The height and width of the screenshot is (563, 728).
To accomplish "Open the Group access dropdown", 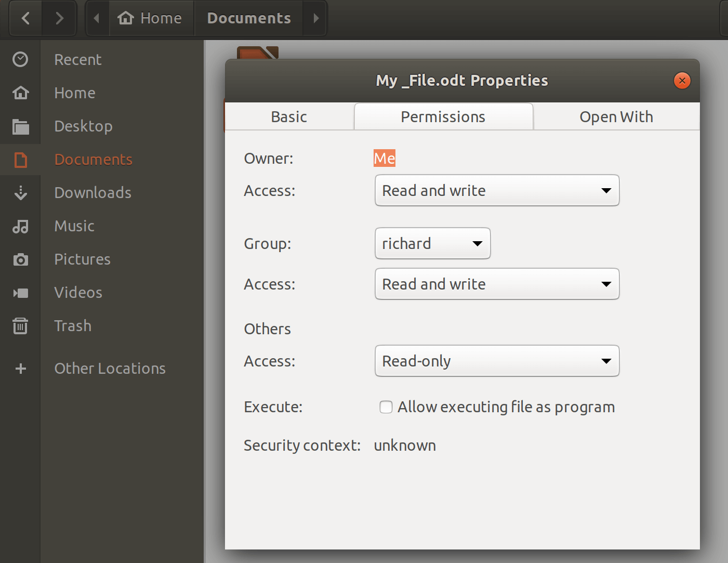I will 497,284.
